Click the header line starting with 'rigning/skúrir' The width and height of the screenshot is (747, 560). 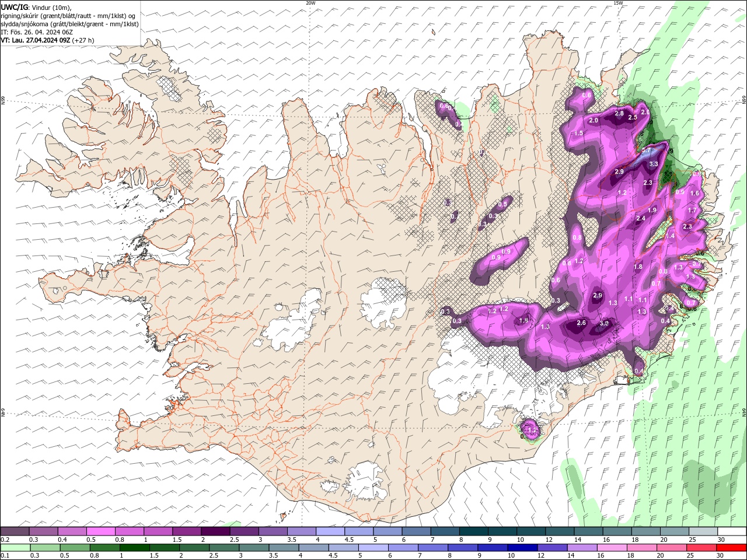point(68,16)
